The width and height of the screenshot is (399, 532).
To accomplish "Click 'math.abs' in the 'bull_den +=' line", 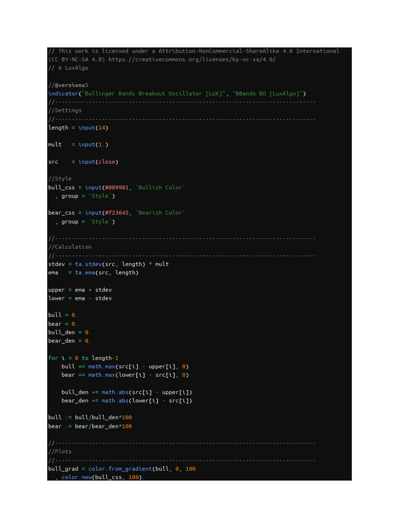I will [115, 393].
